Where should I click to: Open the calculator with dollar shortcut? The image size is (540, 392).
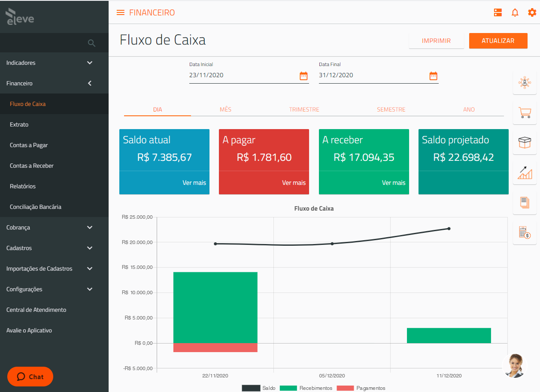tap(525, 233)
